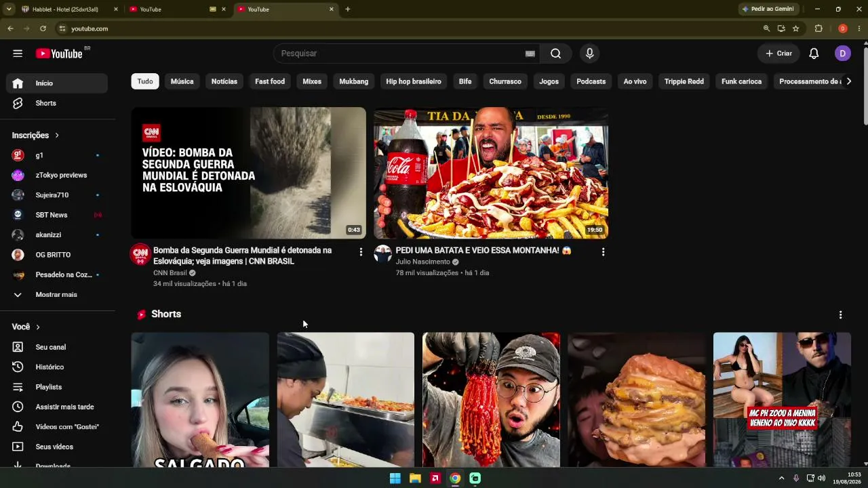Open the OG BRITTO subscription channel
The width and height of the screenshot is (868, 488).
57,255
